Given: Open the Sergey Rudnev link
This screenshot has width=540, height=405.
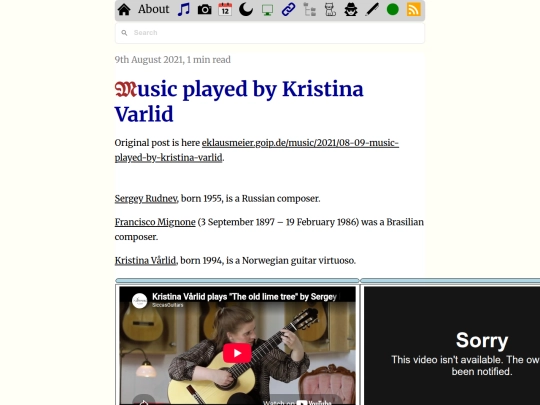Looking at the screenshot, I should (x=146, y=199).
